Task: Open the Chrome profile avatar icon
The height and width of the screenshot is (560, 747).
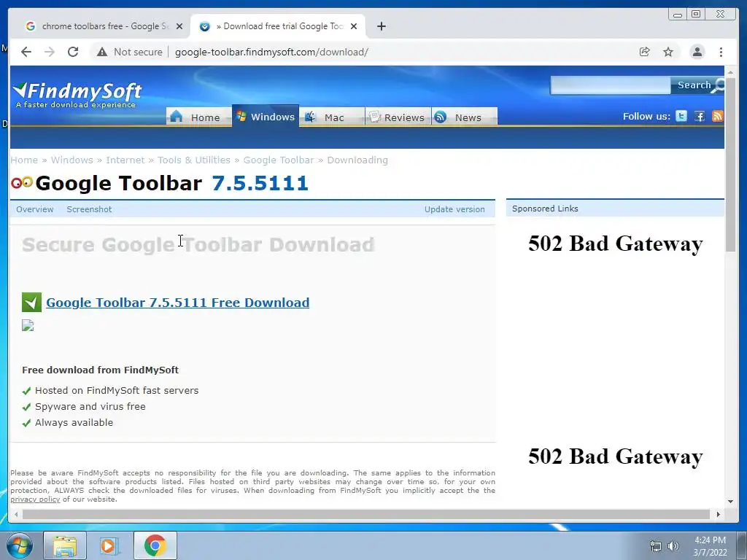Action: pos(697,52)
